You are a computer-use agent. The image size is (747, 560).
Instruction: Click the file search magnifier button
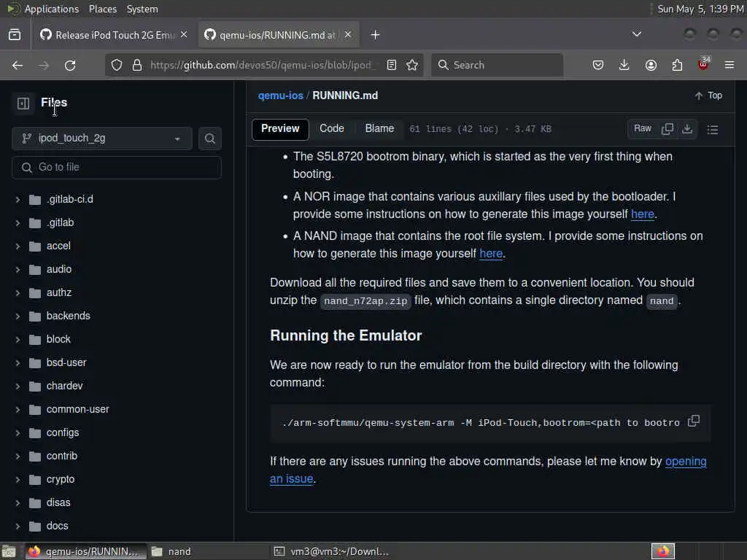(x=209, y=139)
